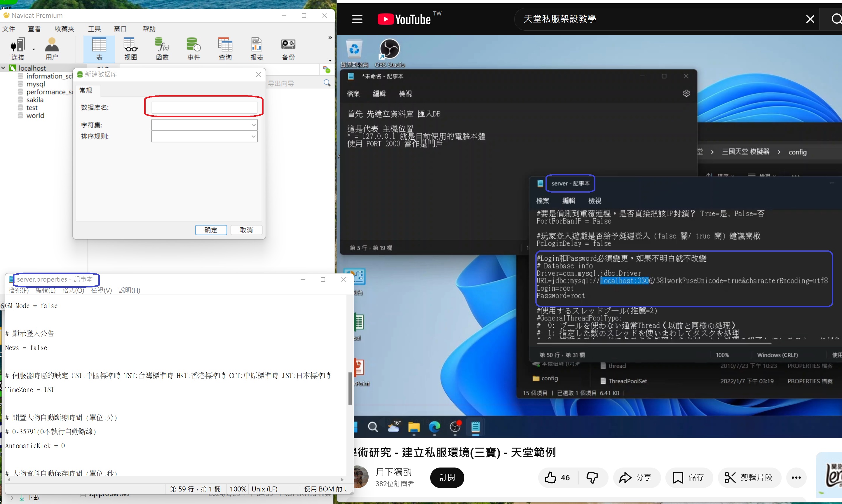Click the Edge icon on video taskbar
The image size is (842, 504).
[434, 427]
